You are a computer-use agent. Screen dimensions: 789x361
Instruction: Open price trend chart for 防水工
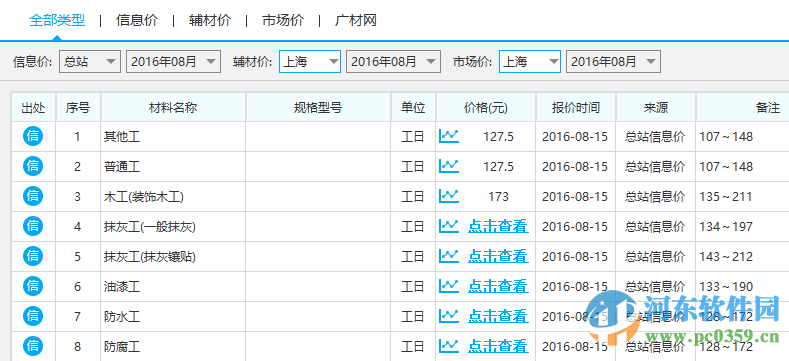(x=449, y=316)
